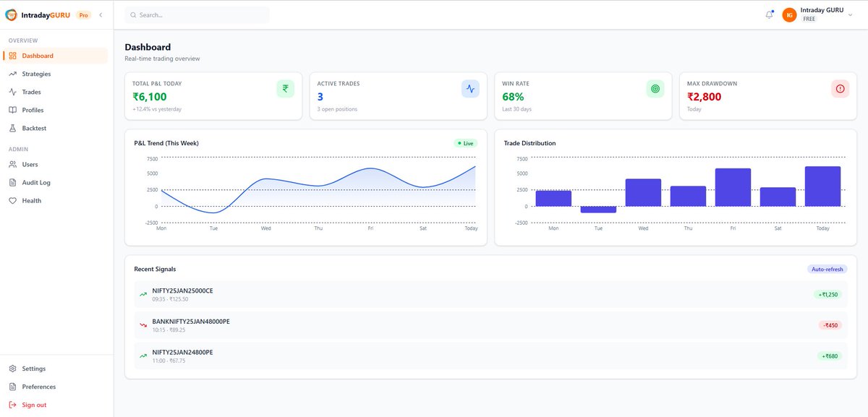Click the down-trend icon for BANKNIFTY25JAN48000PE
Image resolution: width=868 pixels, height=417 pixels.
pos(143,325)
